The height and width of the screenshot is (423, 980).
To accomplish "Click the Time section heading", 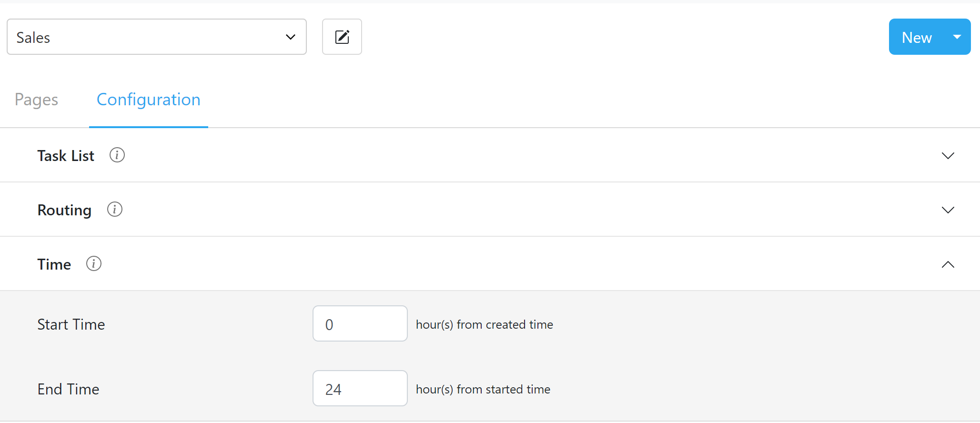I will coord(54,264).
